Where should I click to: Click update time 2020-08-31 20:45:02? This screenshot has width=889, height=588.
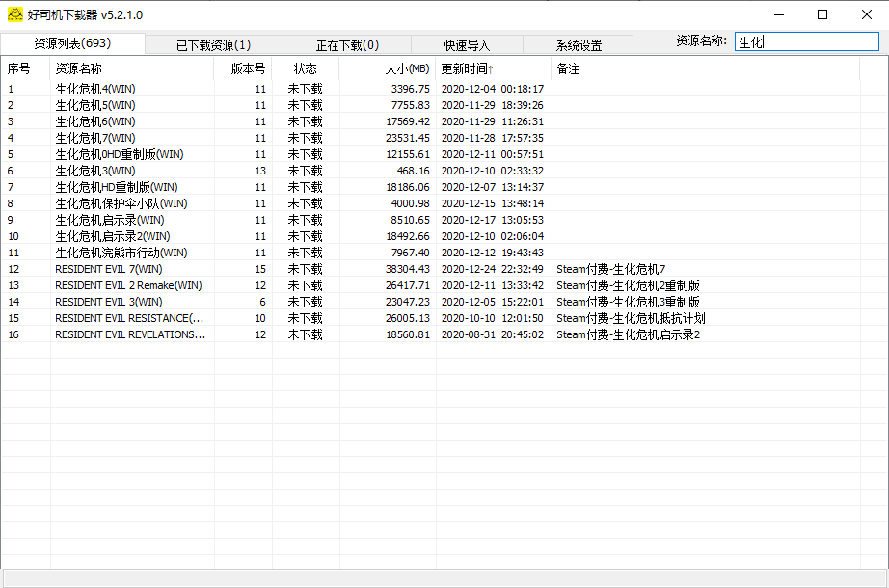coord(492,335)
